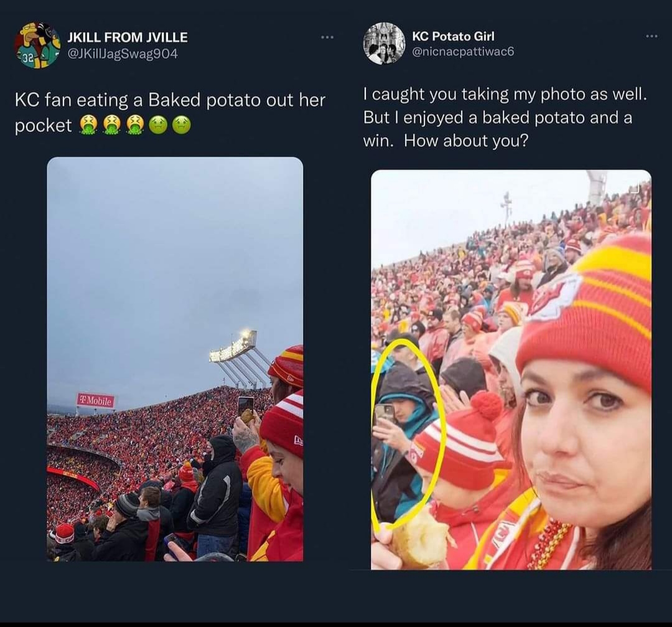Click the third vomiting emoji

click(135, 125)
